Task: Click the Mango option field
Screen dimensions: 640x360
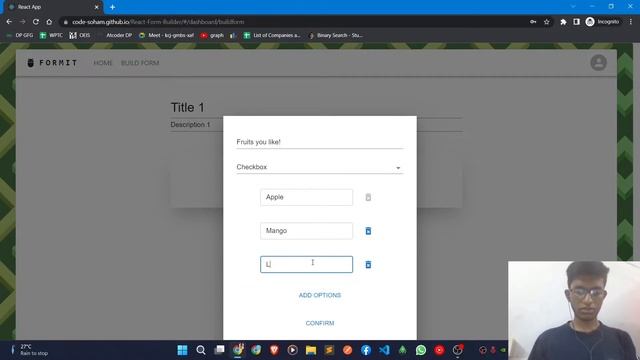Action: tap(307, 231)
